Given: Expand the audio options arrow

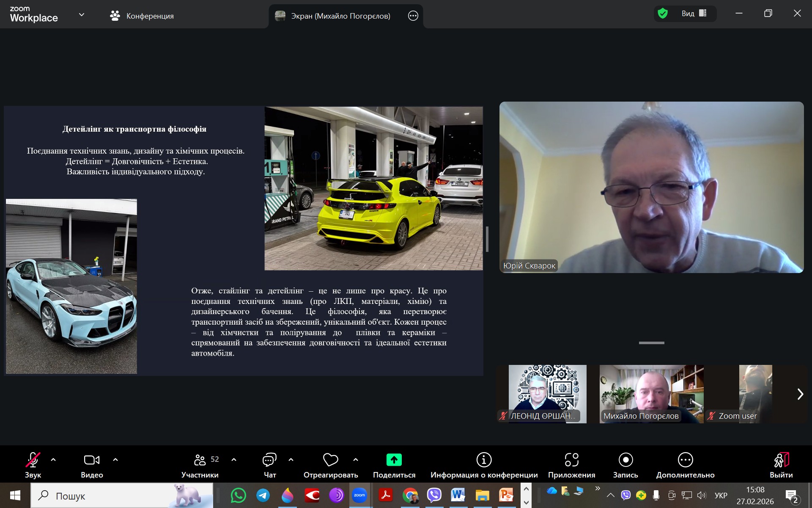Looking at the screenshot, I should [53, 460].
